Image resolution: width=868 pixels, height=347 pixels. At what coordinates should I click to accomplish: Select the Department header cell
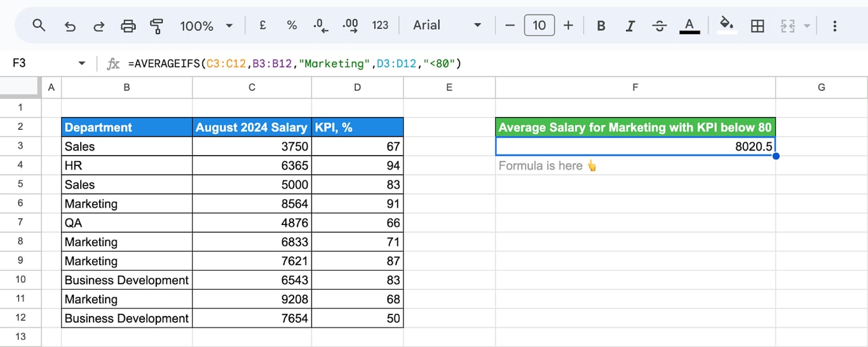126,127
